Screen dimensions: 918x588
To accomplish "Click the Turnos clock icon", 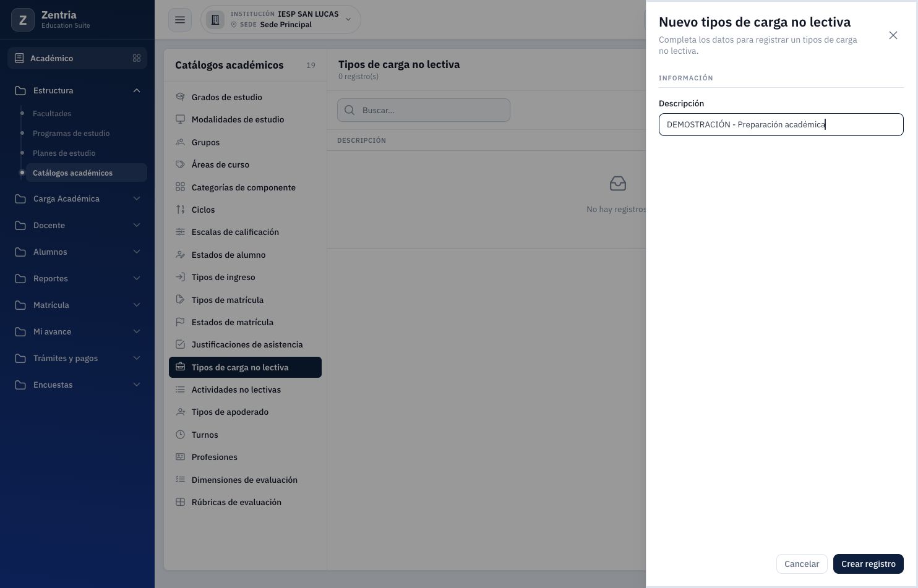I will click(181, 435).
